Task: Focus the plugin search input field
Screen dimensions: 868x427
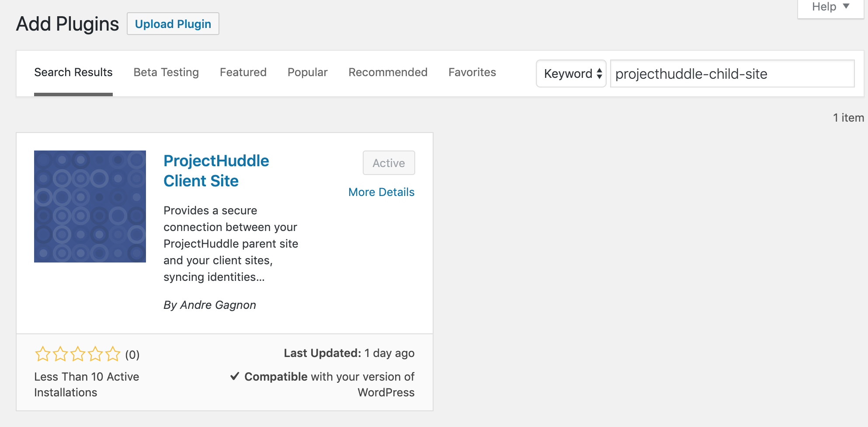Action: [x=732, y=74]
